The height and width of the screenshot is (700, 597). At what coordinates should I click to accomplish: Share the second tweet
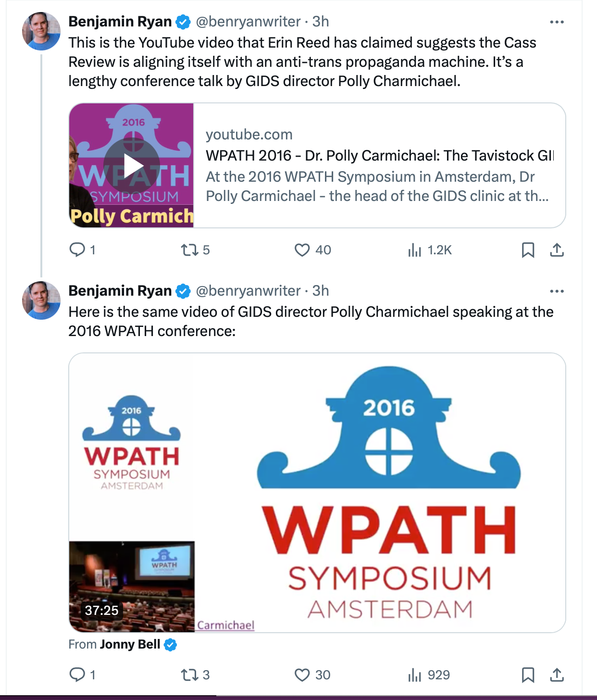pyautogui.click(x=557, y=675)
